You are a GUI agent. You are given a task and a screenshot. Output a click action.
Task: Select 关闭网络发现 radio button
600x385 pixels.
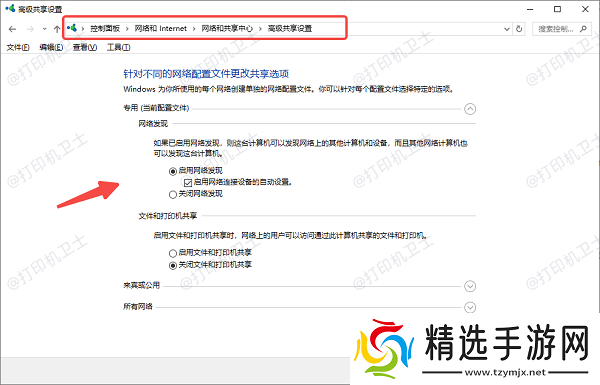[173, 194]
